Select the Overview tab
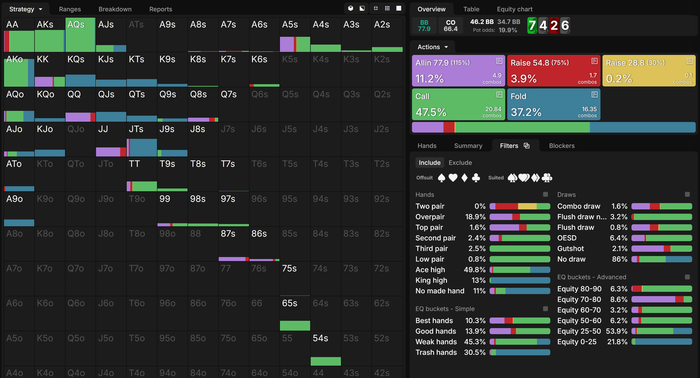This screenshot has height=378, width=700. (x=431, y=9)
